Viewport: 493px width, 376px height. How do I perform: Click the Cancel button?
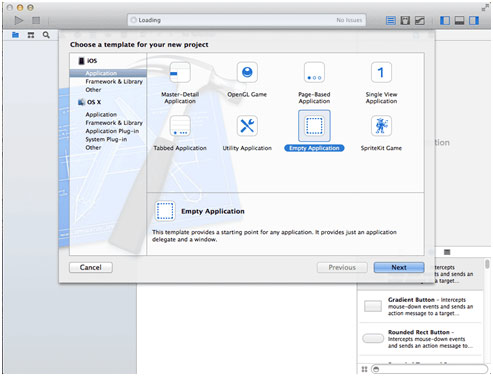point(91,267)
